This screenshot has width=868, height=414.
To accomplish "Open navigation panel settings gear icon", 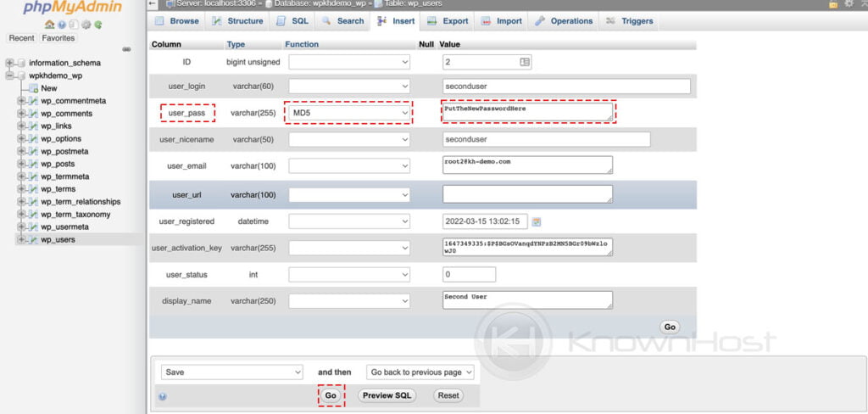I will (x=86, y=25).
